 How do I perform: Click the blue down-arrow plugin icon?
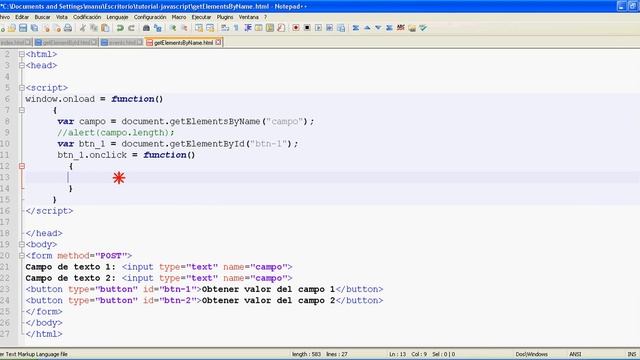click(x=378, y=28)
